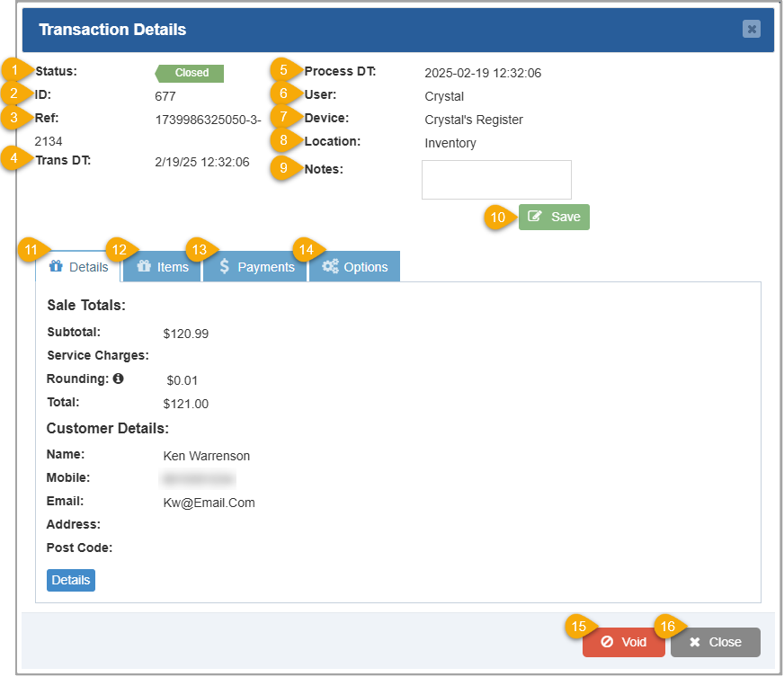Screen dimensions: 784x677
Task: Click the pencil icon inside the Save button
Action: click(x=537, y=217)
